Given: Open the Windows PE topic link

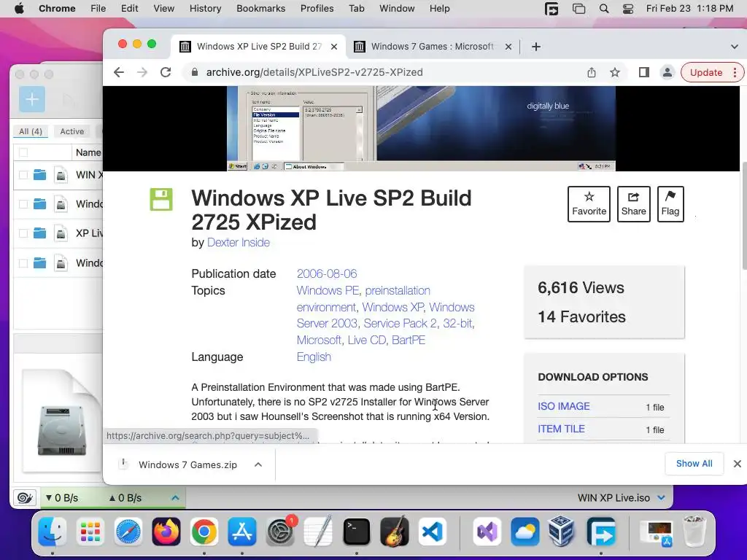Looking at the screenshot, I should point(328,290).
